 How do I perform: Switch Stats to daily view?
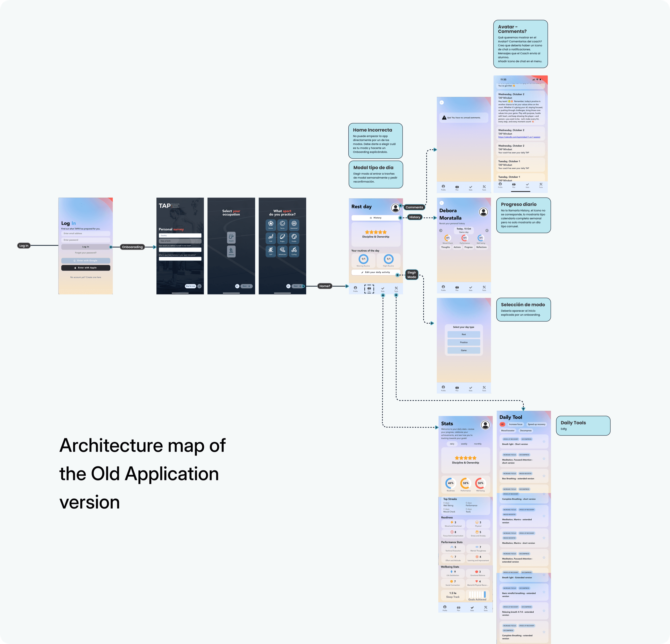click(452, 444)
